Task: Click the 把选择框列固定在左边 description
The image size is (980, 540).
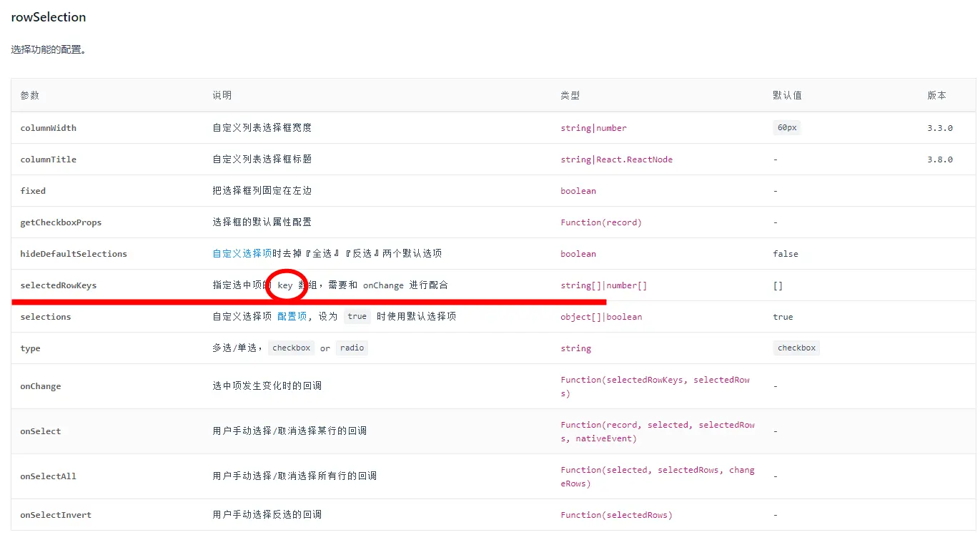Action: [262, 190]
